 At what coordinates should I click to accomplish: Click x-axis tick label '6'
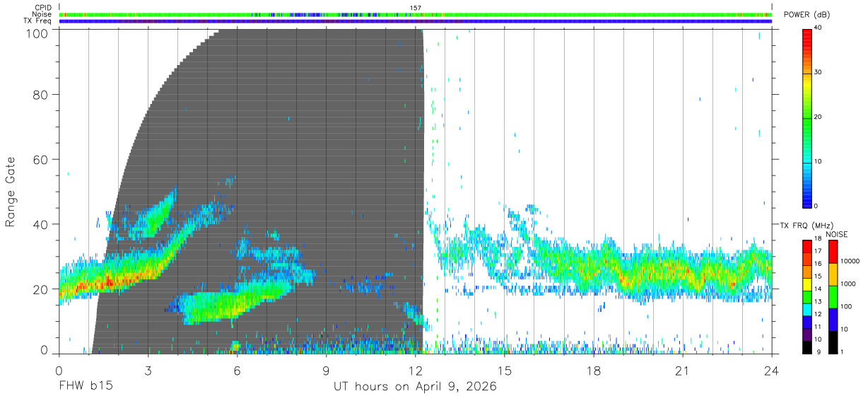(x=237, y=370)
